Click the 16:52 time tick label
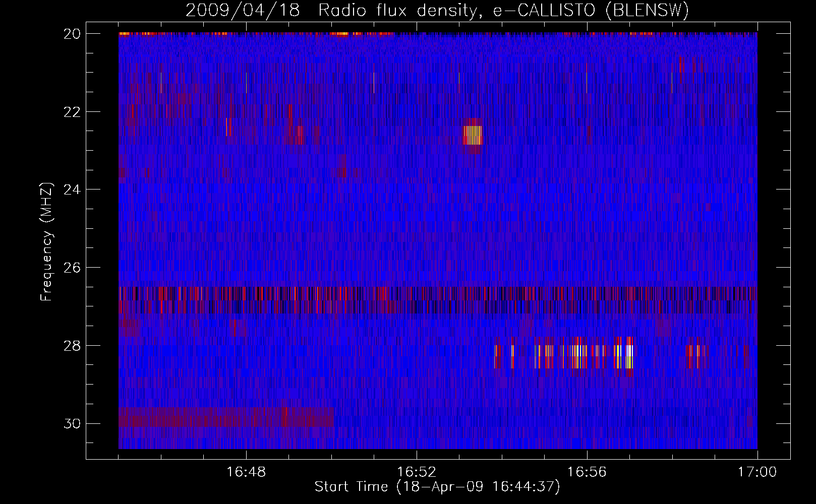Image resolution: width=816 pixels, height=504 pixels. coord(417,472)
